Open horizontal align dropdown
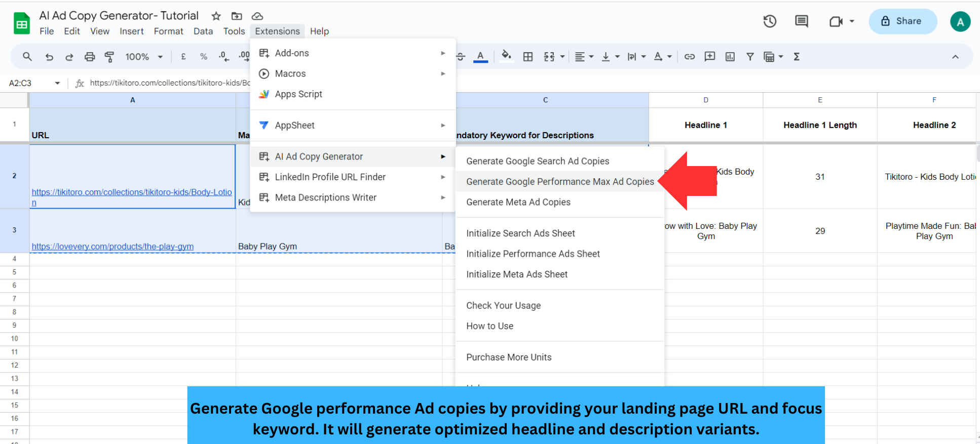Viewport: 980px width, 444px height. point(584,57)
